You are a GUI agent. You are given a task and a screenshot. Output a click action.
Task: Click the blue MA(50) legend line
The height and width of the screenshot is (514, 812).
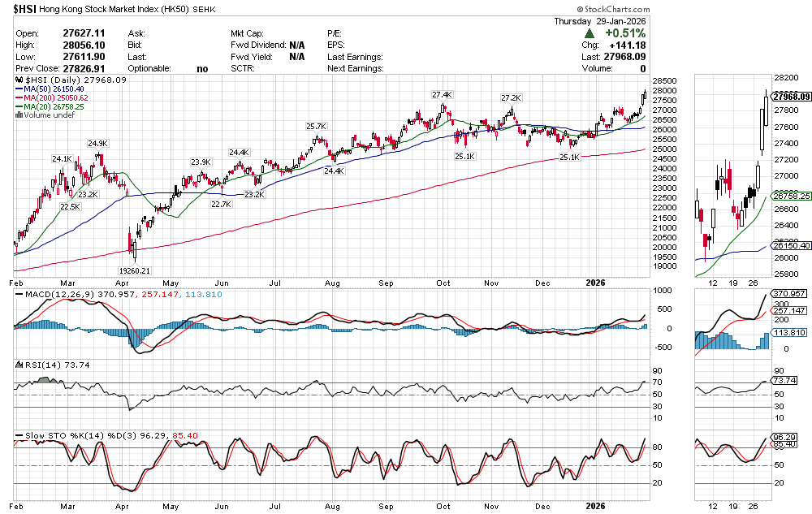pos(19,90)
